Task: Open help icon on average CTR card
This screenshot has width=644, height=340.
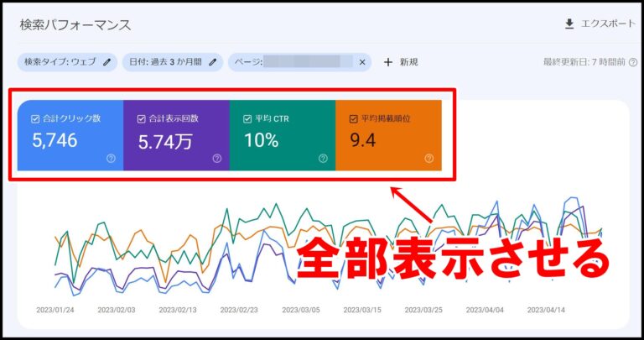Action: pos(323,159)
